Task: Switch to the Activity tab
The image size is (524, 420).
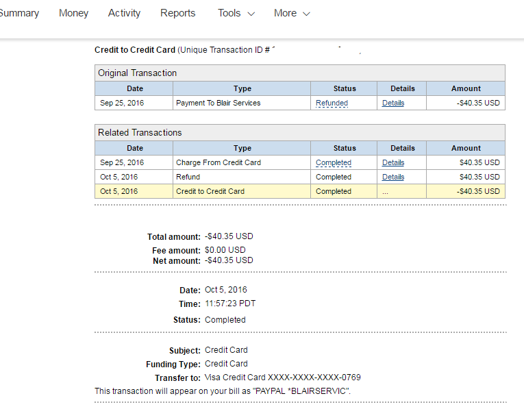Action: (x=124, y=13)
